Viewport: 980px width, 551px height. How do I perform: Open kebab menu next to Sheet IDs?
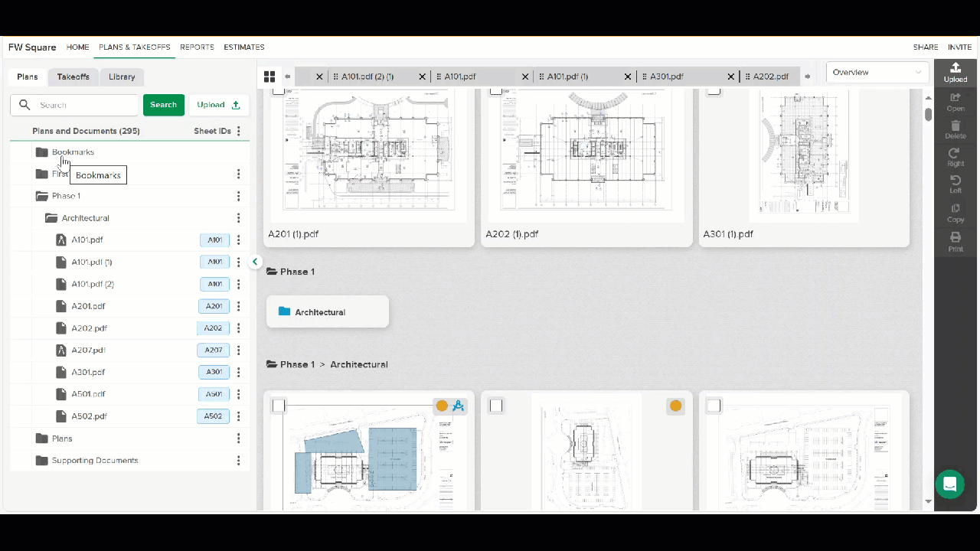[239, 131]
